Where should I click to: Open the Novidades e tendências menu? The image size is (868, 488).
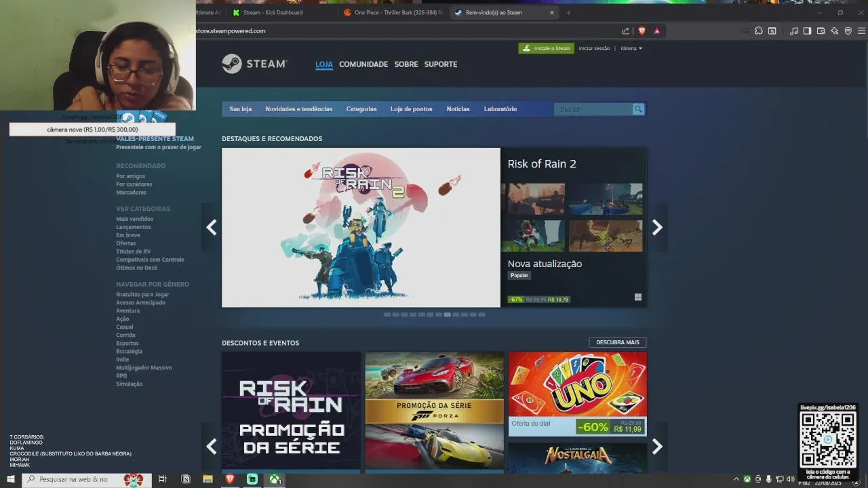299,109
